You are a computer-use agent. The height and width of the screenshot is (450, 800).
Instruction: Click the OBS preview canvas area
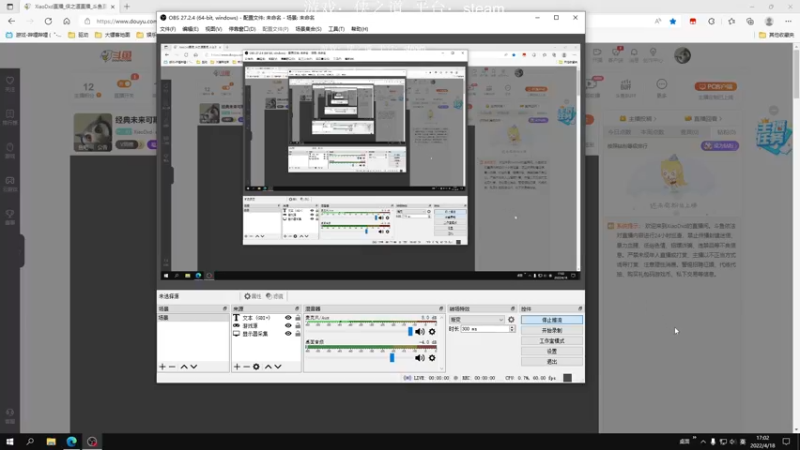click(370, 162)
